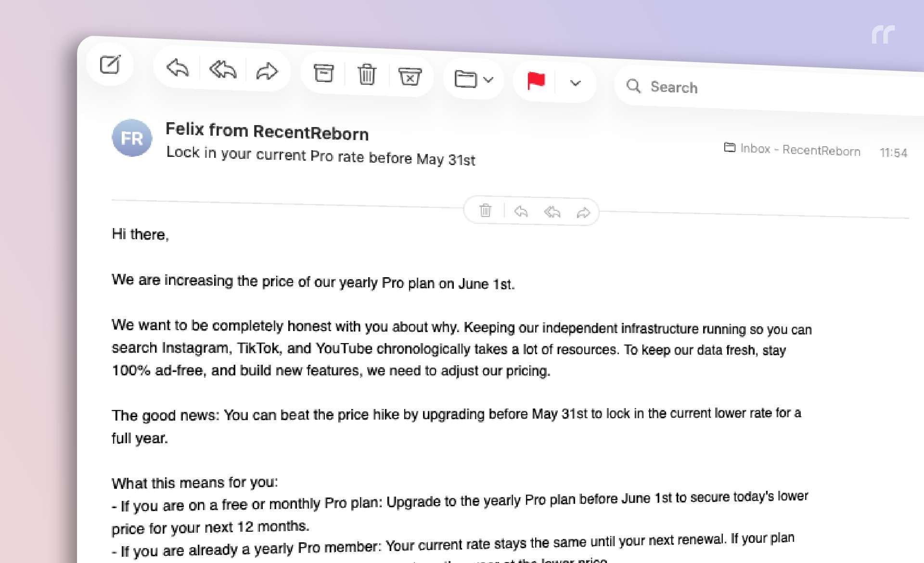This screenshot has width=924, height=563.
Task: Archive the selected email
Action: [x=324, y=73]
